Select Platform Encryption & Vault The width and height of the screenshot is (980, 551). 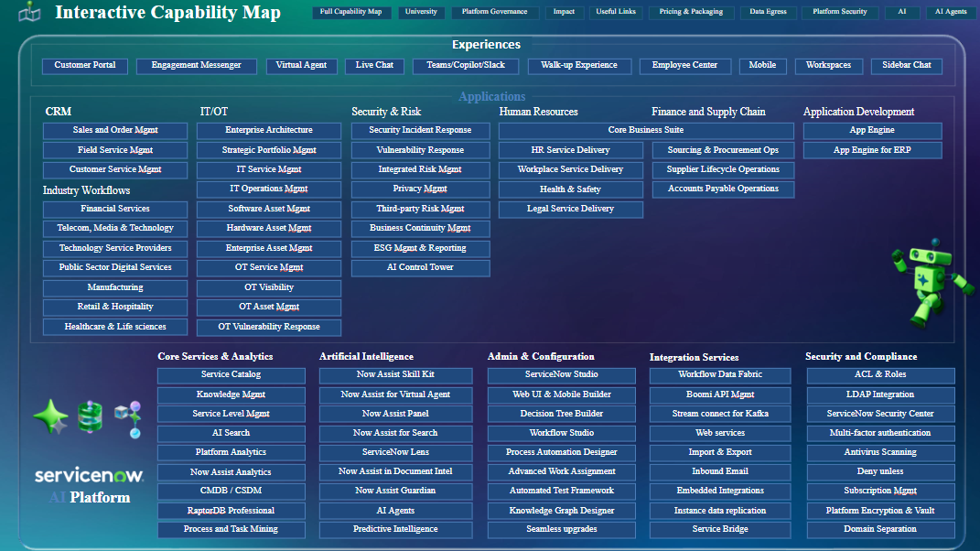[x=879, y=511]
